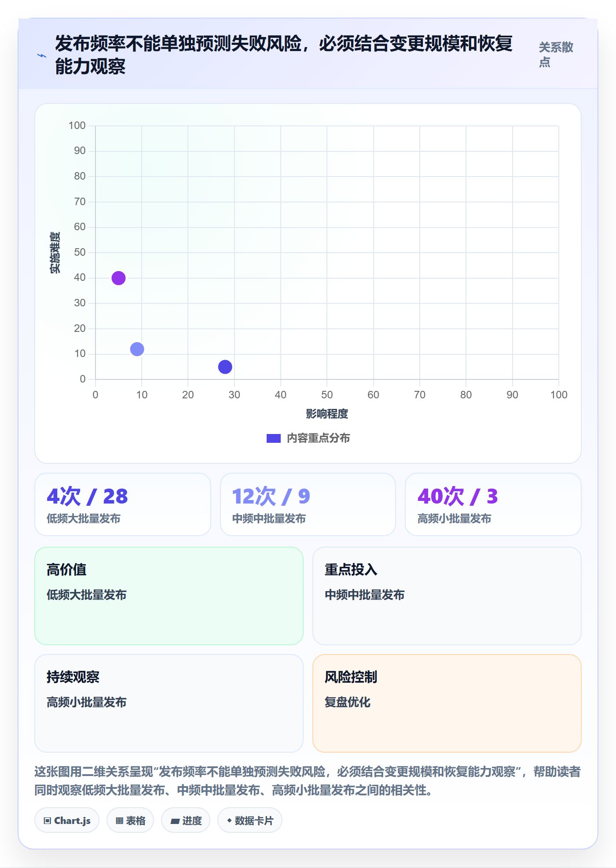Click the 影响程度 x-axis title
This screenshot has height=868, width=616.
tap(327, 414)
